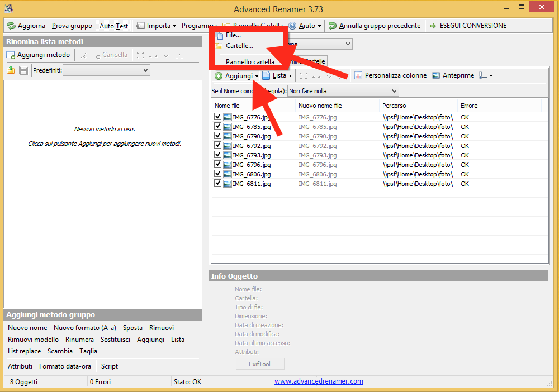Click the Personalizza colonne icon
The height and width of the screenshot is (392, 559).
tap(358, 75)
